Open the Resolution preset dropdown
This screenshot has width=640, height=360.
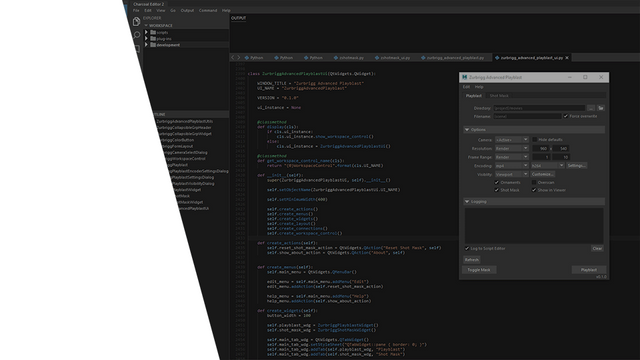pyautogui.click(x=512, y=149)
